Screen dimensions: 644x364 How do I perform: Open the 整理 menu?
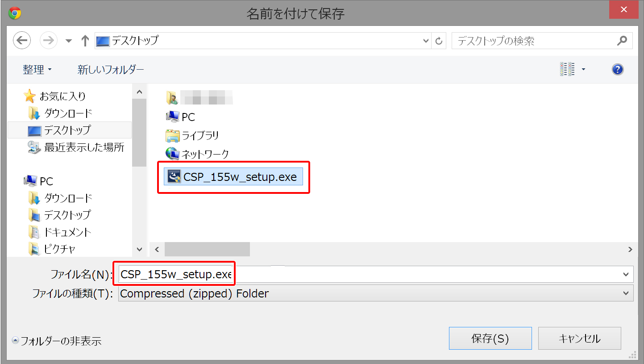point(37,69)
